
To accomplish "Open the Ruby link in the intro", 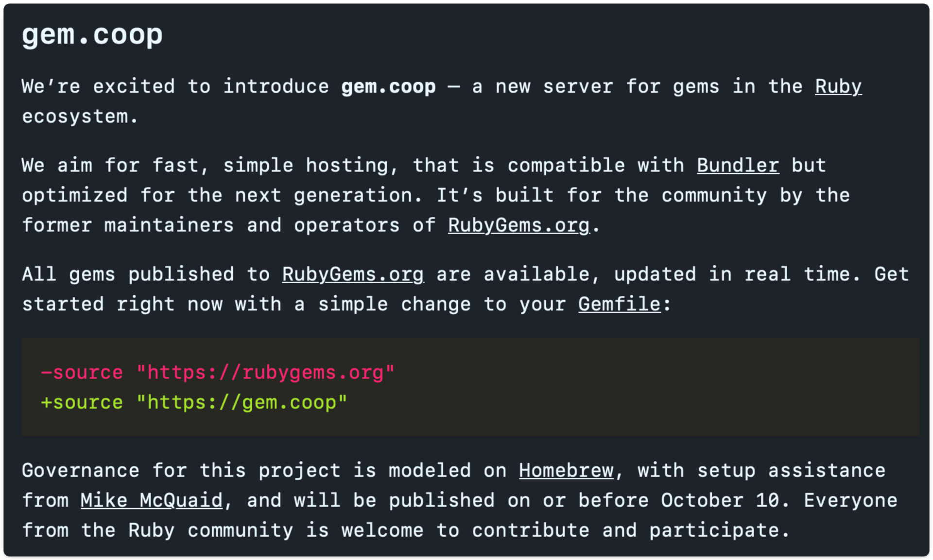I will click(838, 87).
